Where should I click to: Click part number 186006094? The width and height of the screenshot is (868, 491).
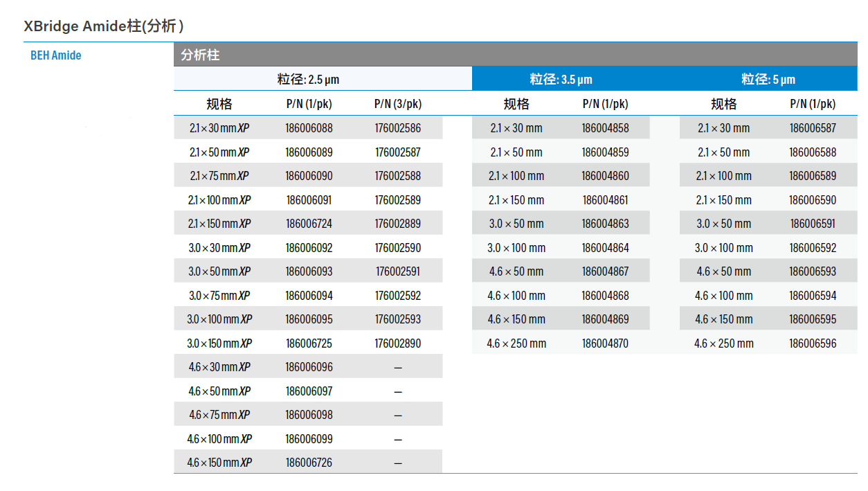(x=309, y=296)
